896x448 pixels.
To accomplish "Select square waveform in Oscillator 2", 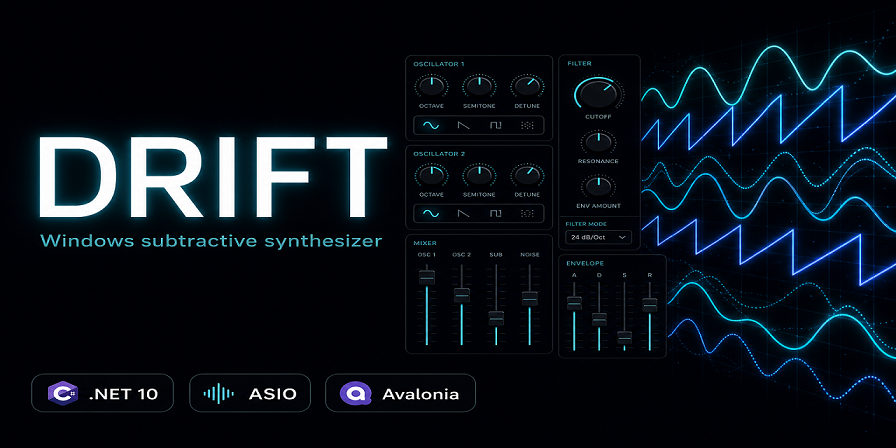I will tap(495, 214).
